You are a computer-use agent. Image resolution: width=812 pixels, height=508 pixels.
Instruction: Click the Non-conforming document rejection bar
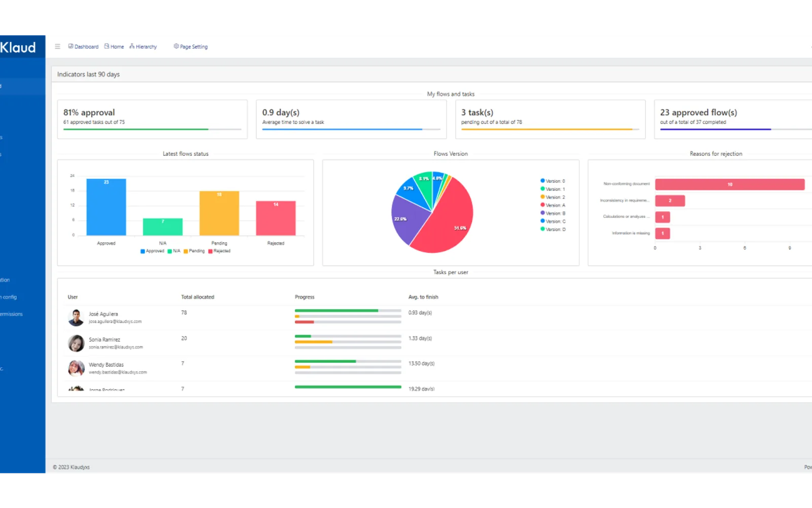(x=730, y=184)
